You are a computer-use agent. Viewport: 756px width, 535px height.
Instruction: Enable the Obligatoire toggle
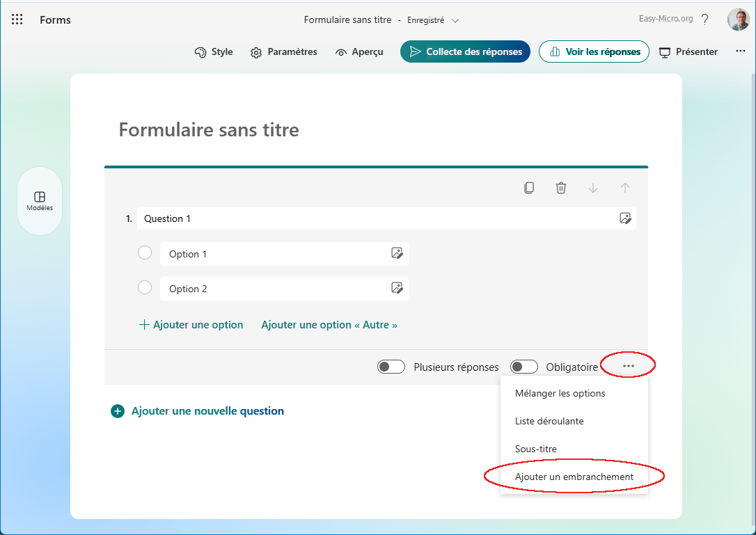click(x=523, y=367)
